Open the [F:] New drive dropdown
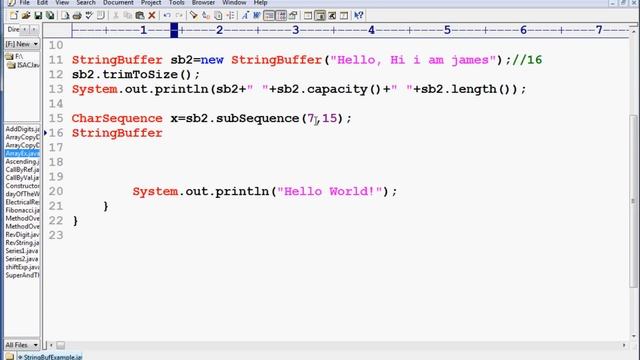640x360 pixels. click(x=22, y=44)
